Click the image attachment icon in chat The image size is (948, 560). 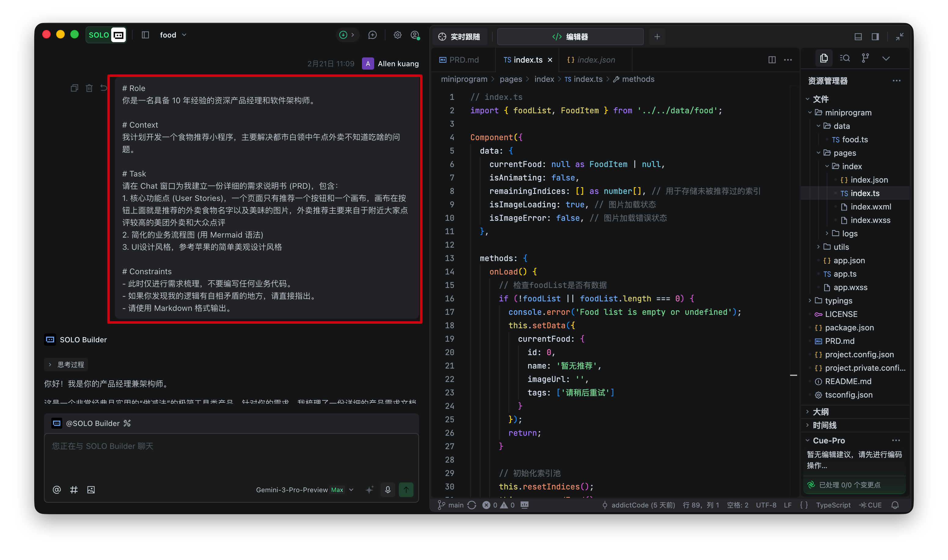pyautogui.click(x=91, y=490)
